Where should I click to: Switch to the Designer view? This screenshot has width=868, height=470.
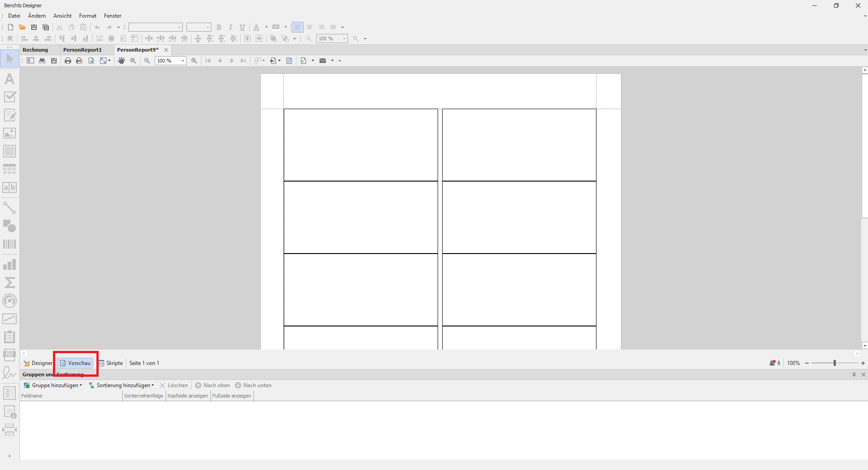[x=38, y=363]
